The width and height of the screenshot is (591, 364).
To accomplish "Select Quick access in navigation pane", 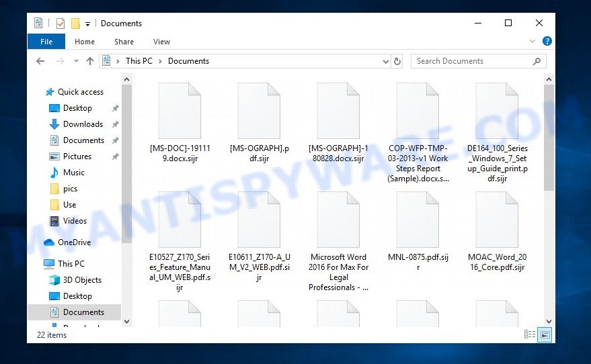I will click(80, 92).
